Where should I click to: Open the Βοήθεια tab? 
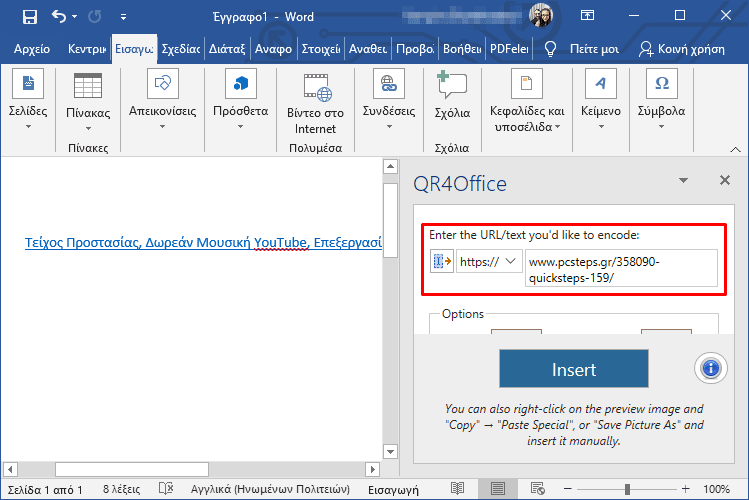[x=462, y=49]
